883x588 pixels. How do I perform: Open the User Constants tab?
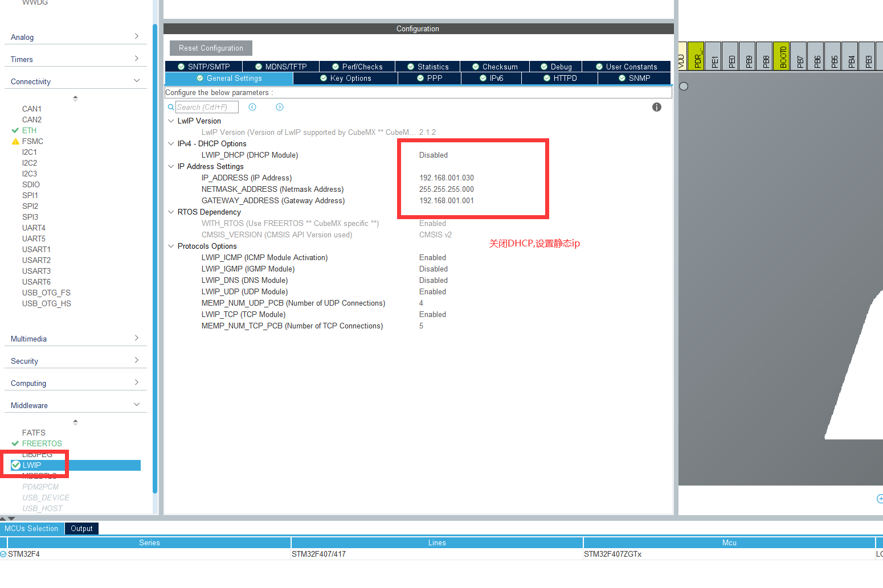pyautogui.click(x=627, y=67)
